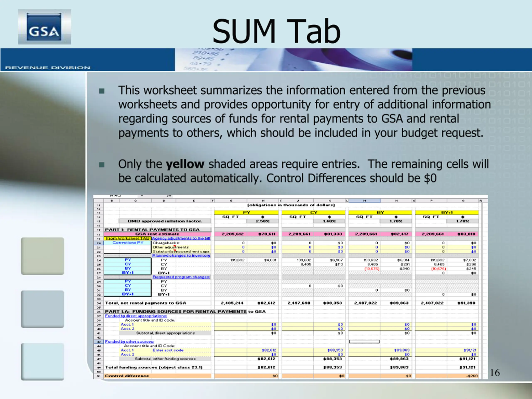532x399 pixels.
Task: Select the yellow 'BY' column group header
Action: pyautogui.click(x=380, y=213)
